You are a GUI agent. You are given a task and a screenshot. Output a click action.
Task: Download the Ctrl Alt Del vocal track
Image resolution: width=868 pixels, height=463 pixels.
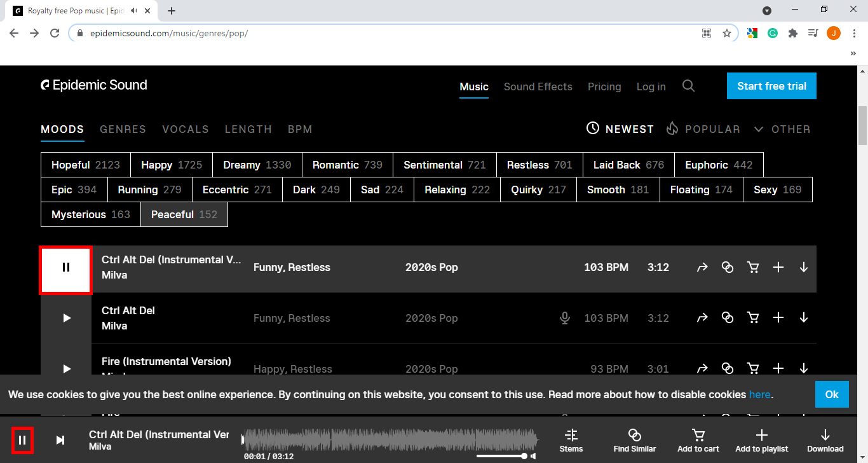pyautogui.click(x=804, y=318)
